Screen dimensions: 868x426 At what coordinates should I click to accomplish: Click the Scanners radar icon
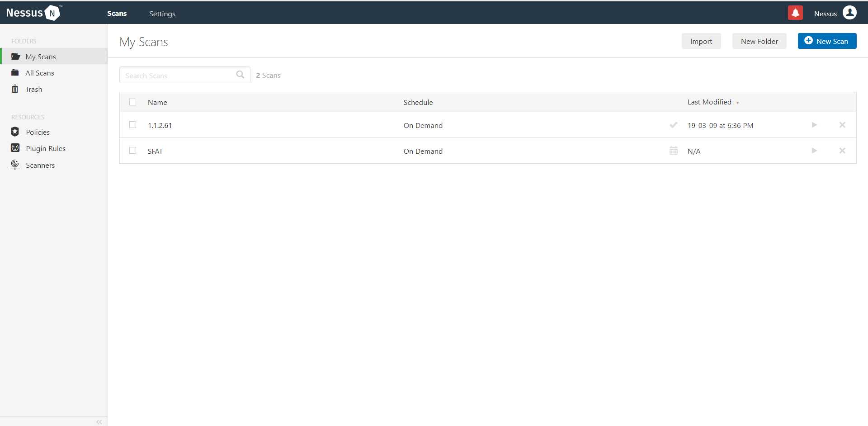pyautogui.click(x=15, y=165)
